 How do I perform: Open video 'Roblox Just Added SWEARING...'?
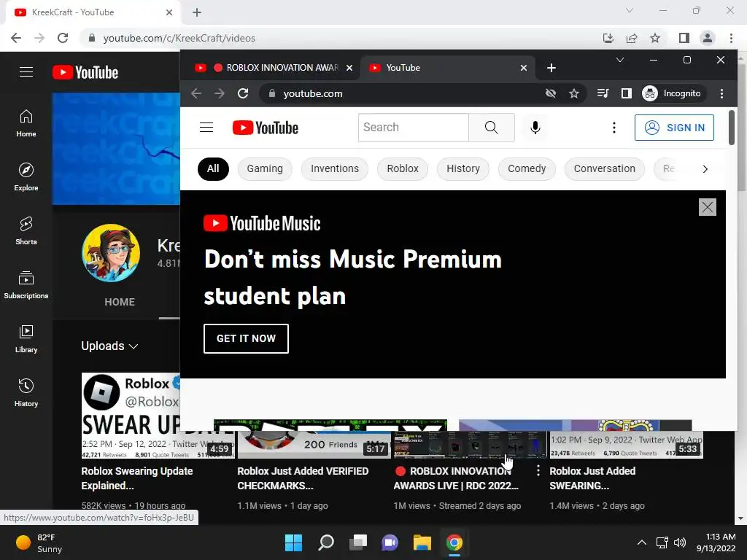tap(592, 478)
